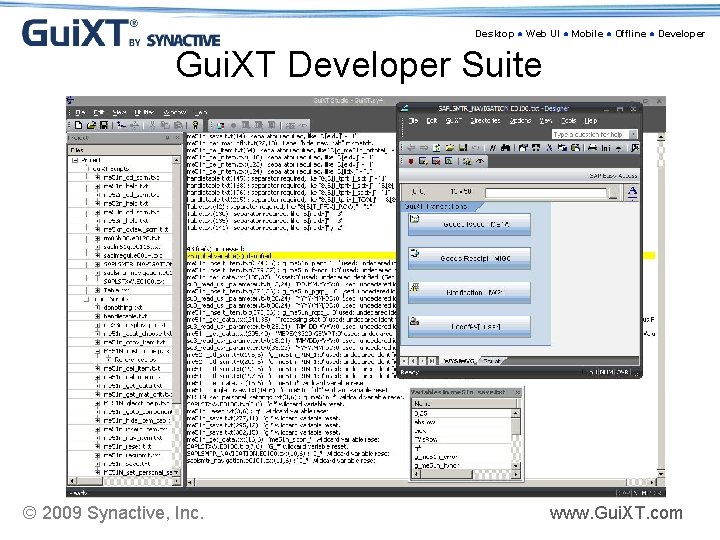Screen dimensions: 720x540
Task: Click the Files tree horizontal scroll-left arrow
Action: (x=72, y=481)
